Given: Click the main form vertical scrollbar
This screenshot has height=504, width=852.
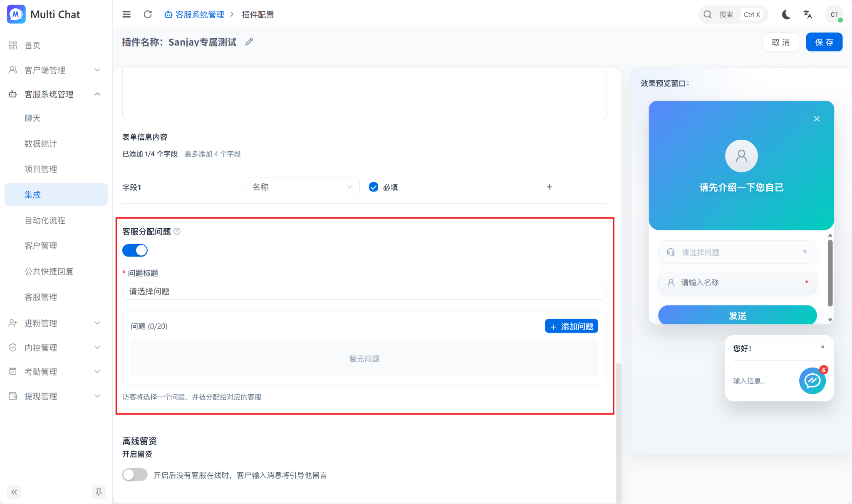Looking at the screenshot, I should pos(618,432).
